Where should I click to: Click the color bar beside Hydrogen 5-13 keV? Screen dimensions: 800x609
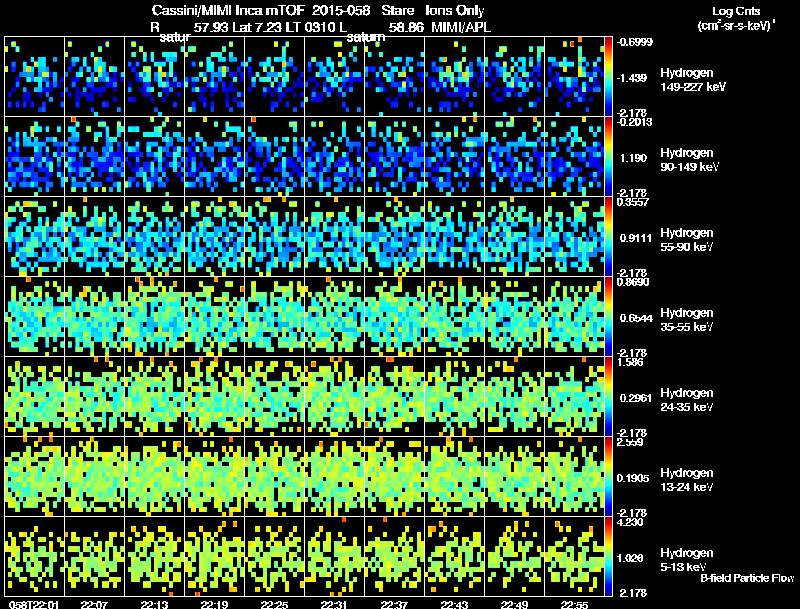pyautogui.click(x=608, y=556)
